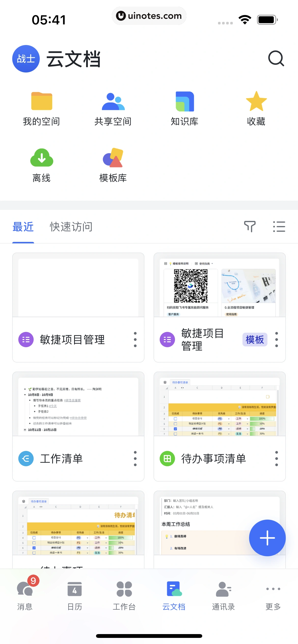The height and width of the screenshot is (644, 298).
Task: Tap the battery status icon
Action: [x=267, y=20]
